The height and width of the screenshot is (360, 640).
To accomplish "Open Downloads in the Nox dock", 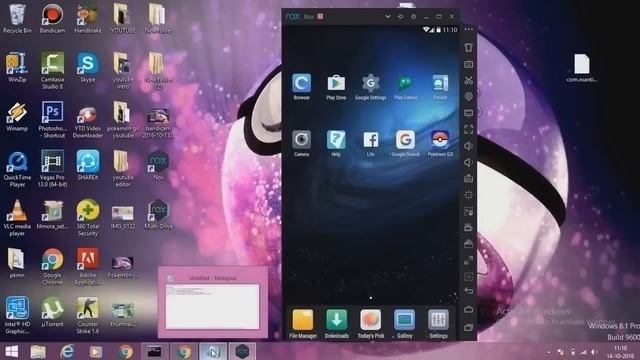I will (337, 324).
